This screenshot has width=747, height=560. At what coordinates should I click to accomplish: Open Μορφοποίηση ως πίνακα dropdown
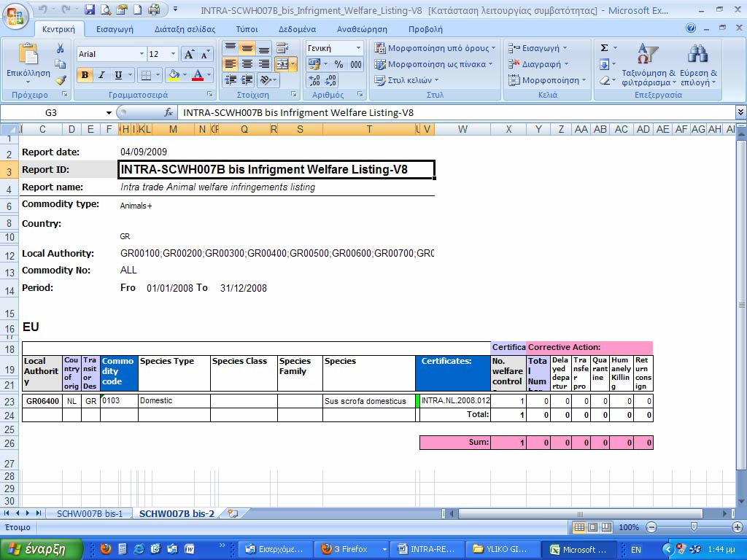click(x=434, y=64)
